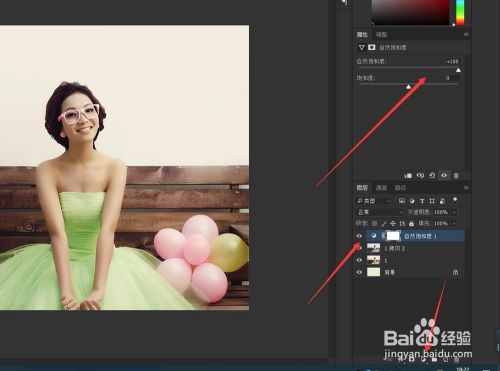Click the rainbow hue slider strip
The height and width of the screenshot is (371, 500).
460,12
